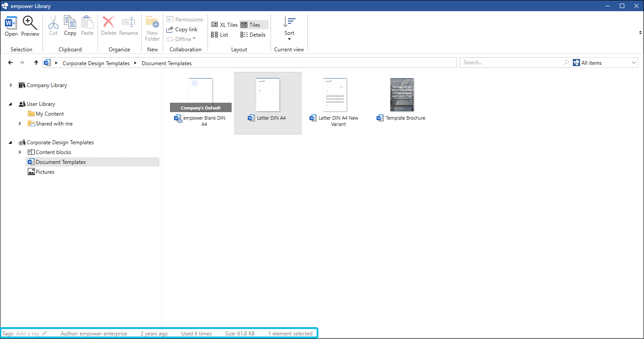Expand the Shared with me node
Viewport: 644px width, 339px height.
point(20,124)
